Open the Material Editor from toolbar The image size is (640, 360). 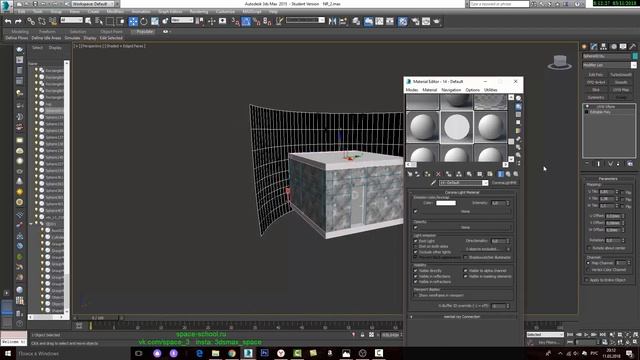402,21
